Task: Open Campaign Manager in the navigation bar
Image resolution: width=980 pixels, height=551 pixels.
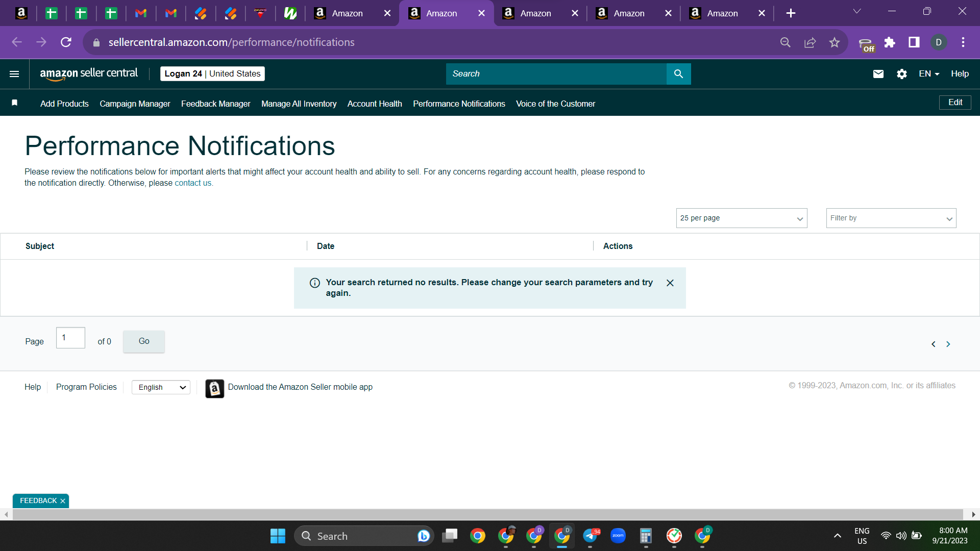Action: click(135, 104)
